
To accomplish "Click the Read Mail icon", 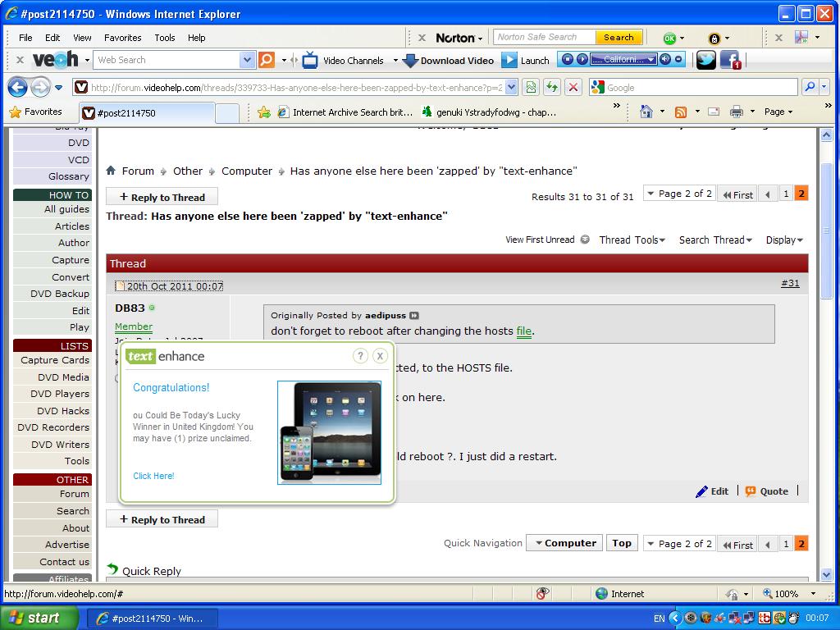I will 714,112.
